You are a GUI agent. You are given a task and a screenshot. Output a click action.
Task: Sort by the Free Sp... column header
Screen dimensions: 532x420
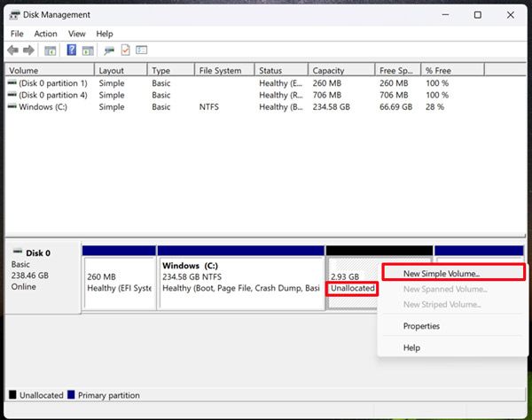coord(398,71)
